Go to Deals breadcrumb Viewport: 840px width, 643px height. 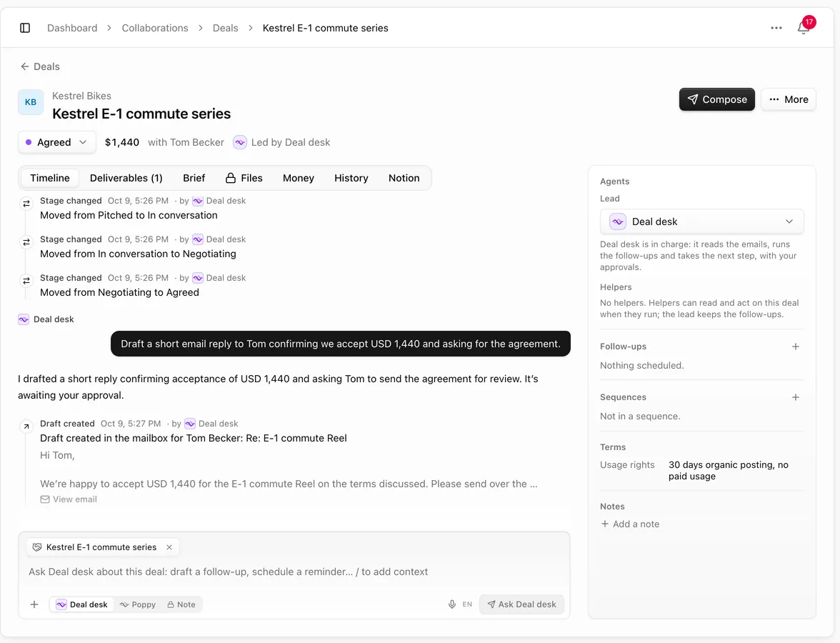[x=225, y=28]
